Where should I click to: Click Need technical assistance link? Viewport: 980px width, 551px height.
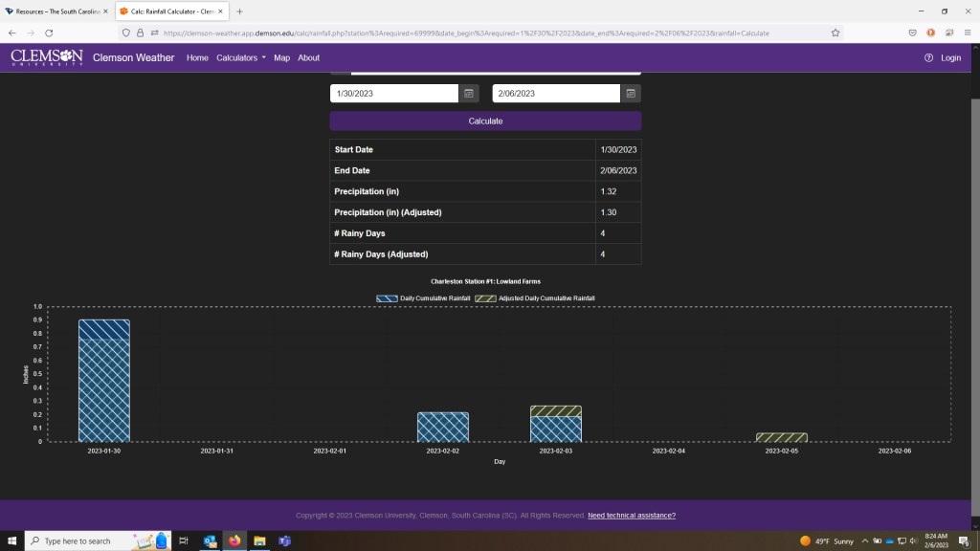point(632,516)
